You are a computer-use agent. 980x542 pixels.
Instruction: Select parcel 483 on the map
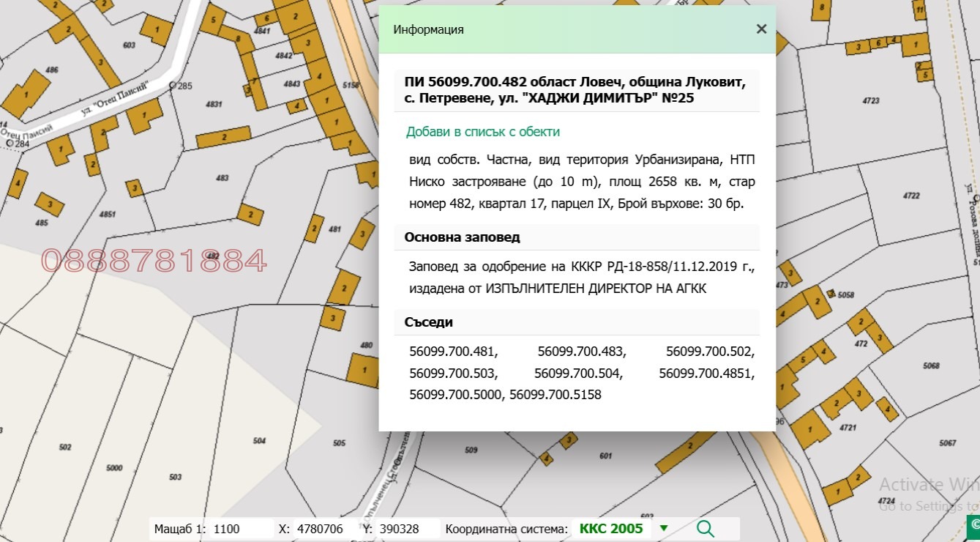point(221,177)
